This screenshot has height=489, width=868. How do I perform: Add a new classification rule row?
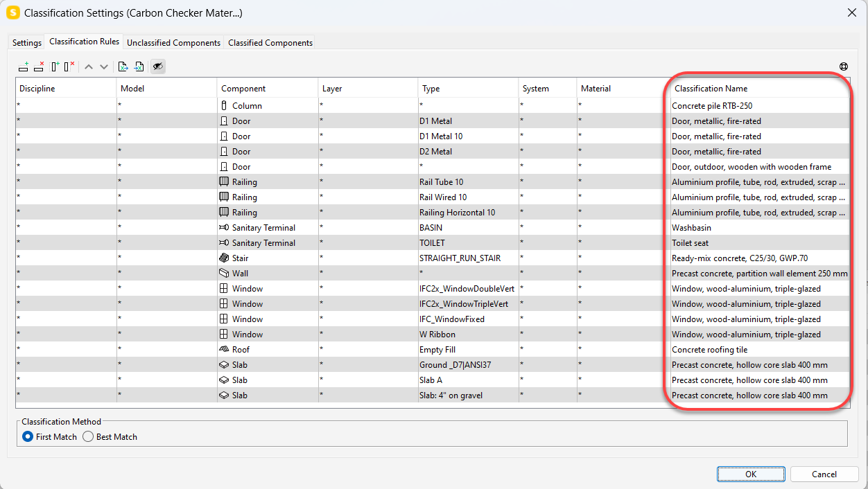click(23, 66)
